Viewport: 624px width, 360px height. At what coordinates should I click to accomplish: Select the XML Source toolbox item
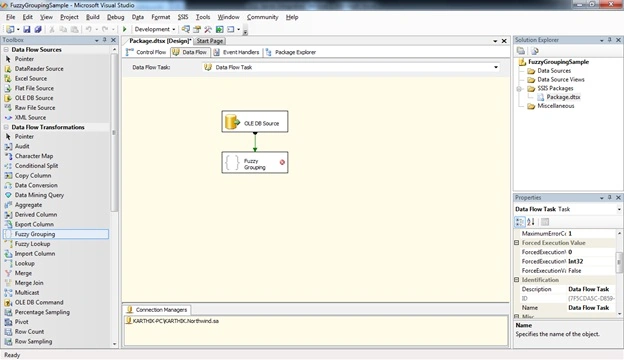[x=30, y=117]
